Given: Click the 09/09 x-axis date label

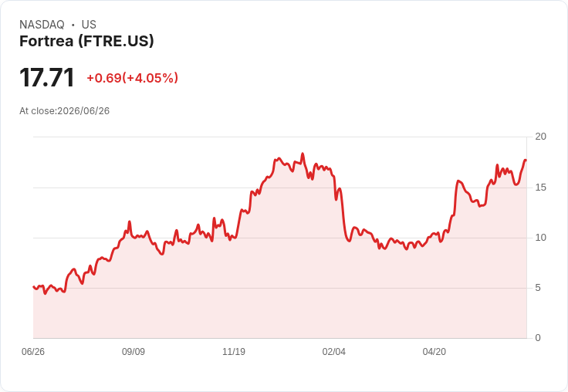Looking at the screenshot, I should (x=134, y=352).
